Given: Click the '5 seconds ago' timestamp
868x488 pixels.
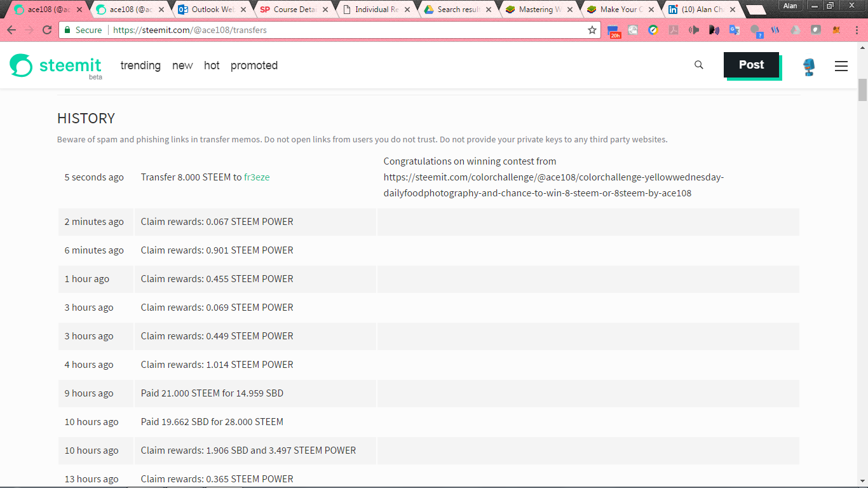Looking at the screenshot, I should coord(94,177).
